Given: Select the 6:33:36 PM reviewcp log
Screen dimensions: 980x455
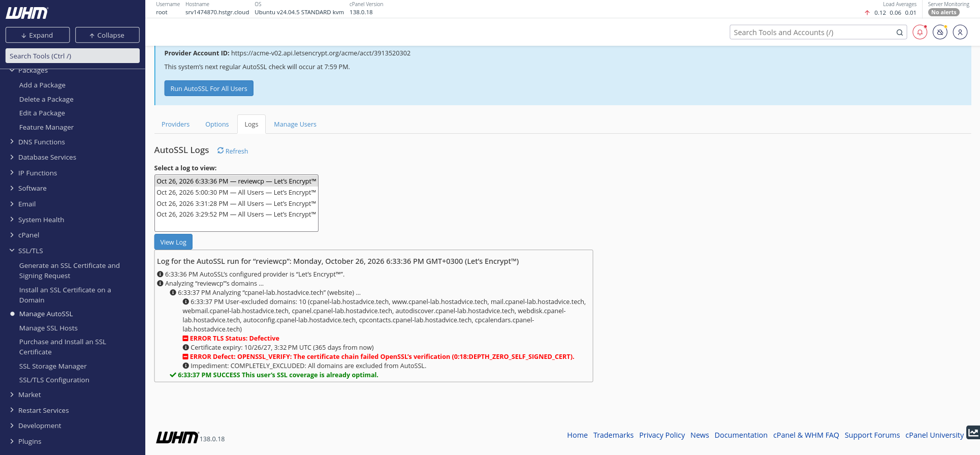Looking at the screenshot, I should click(236, 181).
